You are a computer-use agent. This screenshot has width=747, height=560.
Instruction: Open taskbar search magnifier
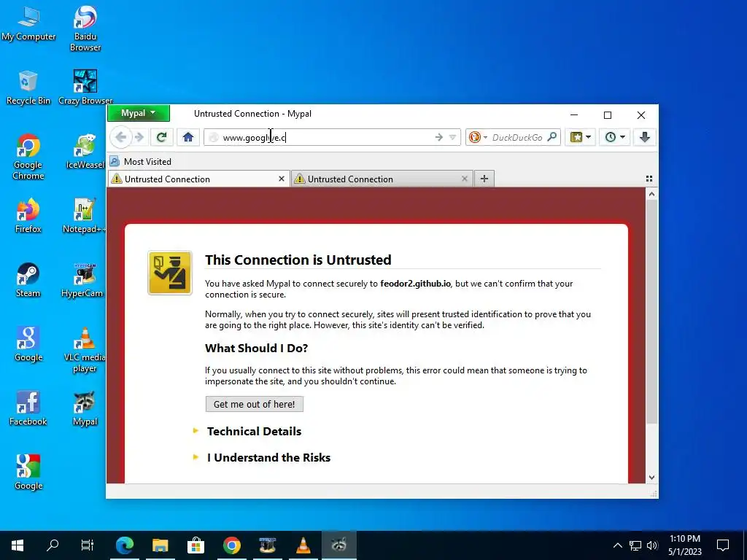pos(53,545)
